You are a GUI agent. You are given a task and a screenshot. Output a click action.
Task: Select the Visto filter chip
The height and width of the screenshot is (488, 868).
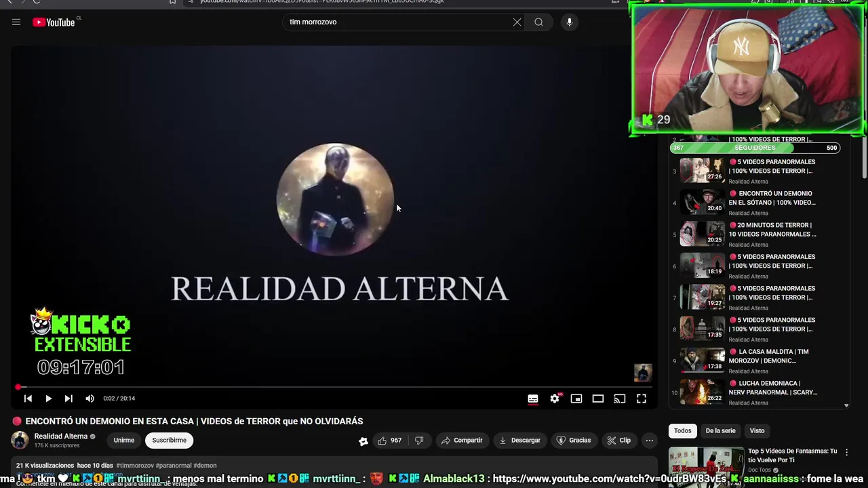coord(757,431)
